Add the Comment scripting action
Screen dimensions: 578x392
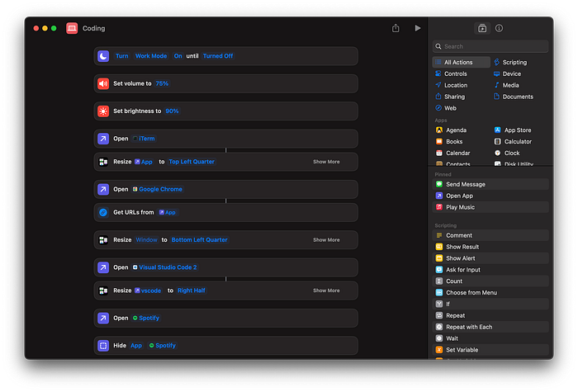point(490,235)
